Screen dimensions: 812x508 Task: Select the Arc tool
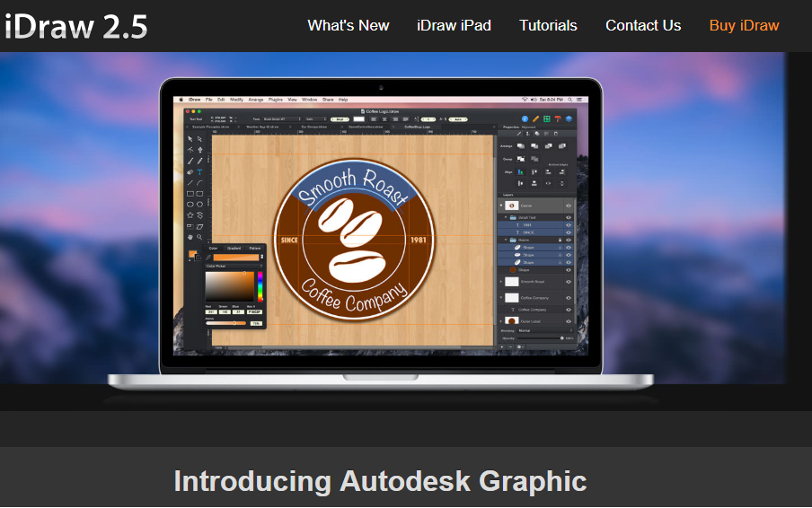click(200, 182)
